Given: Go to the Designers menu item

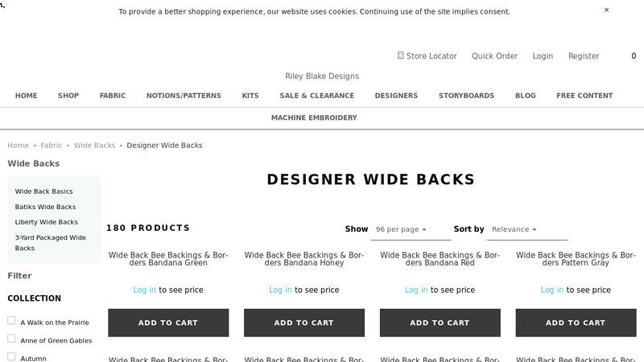Looking at the screenshot, I should (396, 96).
